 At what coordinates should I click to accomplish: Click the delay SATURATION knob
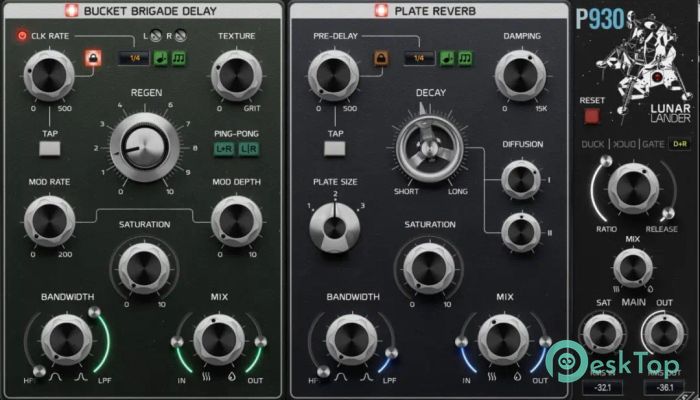pos(144,268)
